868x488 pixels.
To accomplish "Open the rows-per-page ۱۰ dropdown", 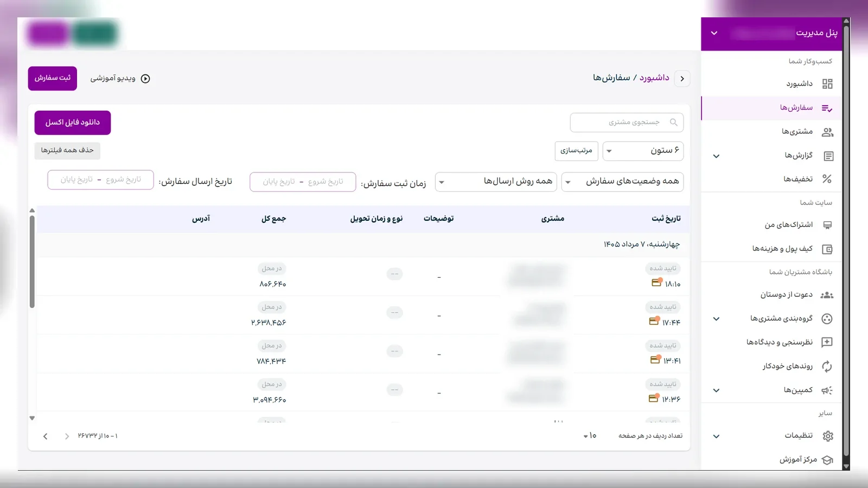I will click(590, 436).
